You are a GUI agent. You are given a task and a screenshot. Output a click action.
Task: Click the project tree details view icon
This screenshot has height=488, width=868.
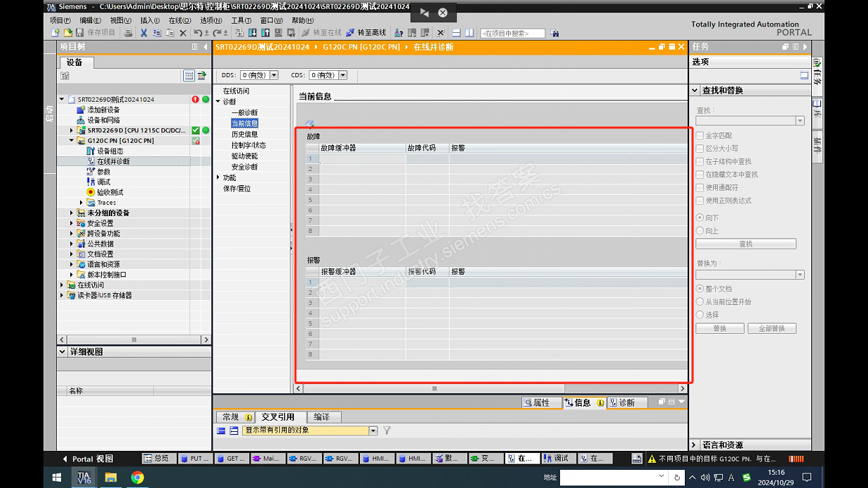[189, 75]
